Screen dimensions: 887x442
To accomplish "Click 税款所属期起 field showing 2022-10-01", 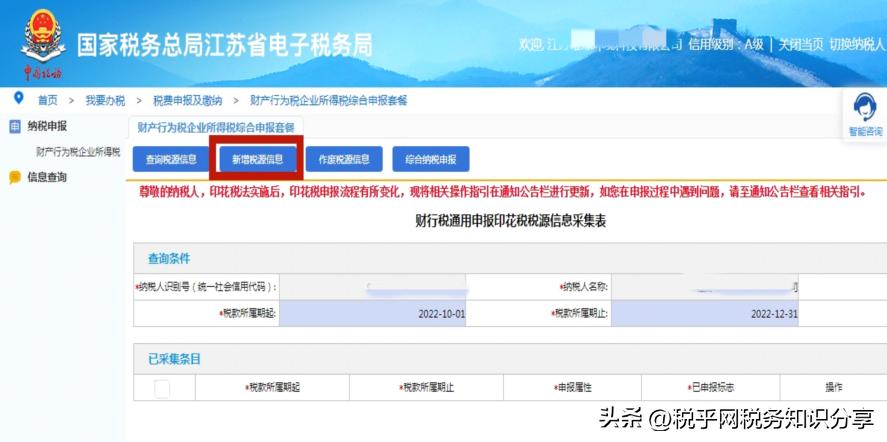I will pyautogui.click(x=372, y=314).
